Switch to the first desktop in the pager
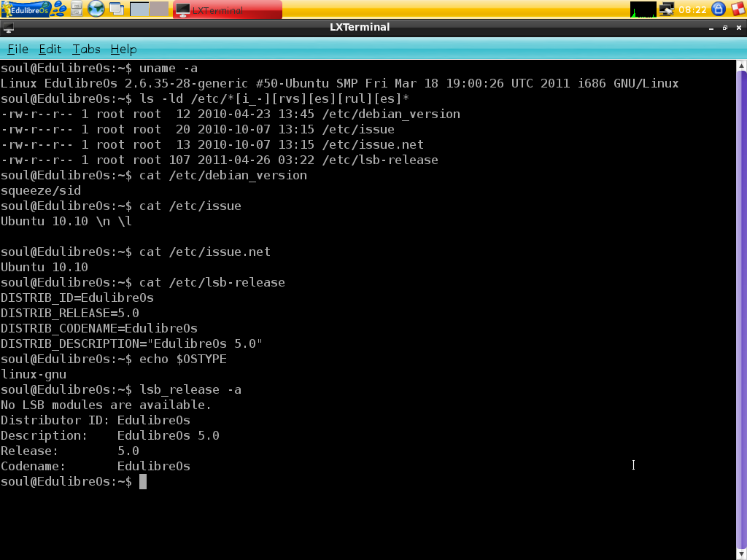The height and width of the screenshot is (560, 747). tap(139, 9)
